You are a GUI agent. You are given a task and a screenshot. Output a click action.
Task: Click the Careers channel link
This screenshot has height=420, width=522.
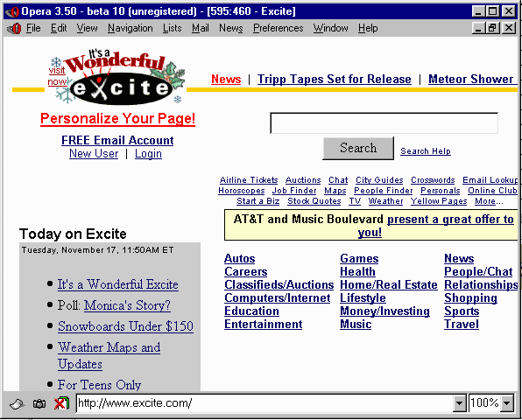pyautogui.click(x=246, y=271)
